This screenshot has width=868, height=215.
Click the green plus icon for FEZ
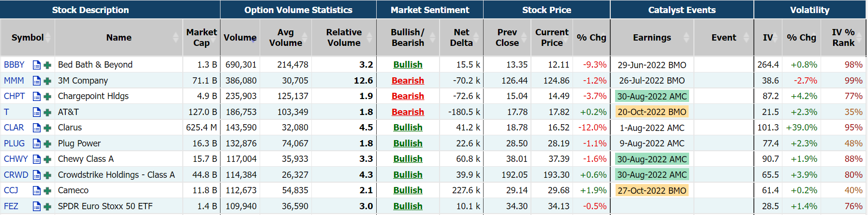click(x=47, y=206)
